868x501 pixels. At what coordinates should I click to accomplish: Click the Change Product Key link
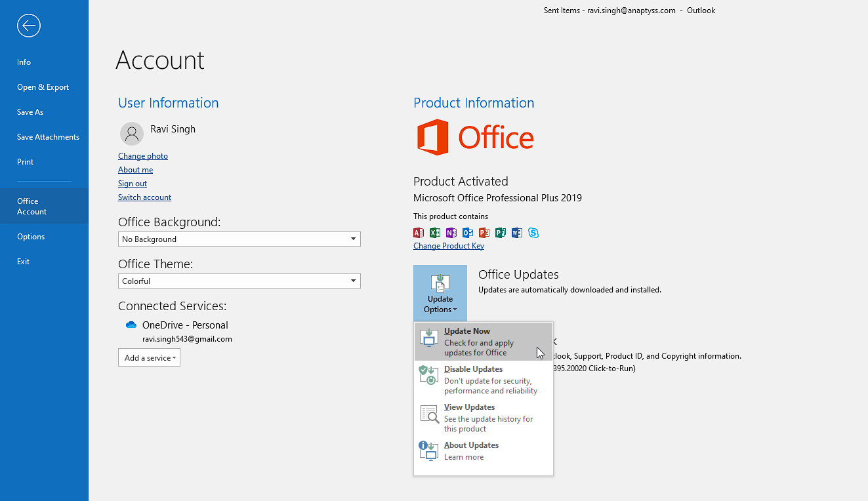tap(449, 246)
